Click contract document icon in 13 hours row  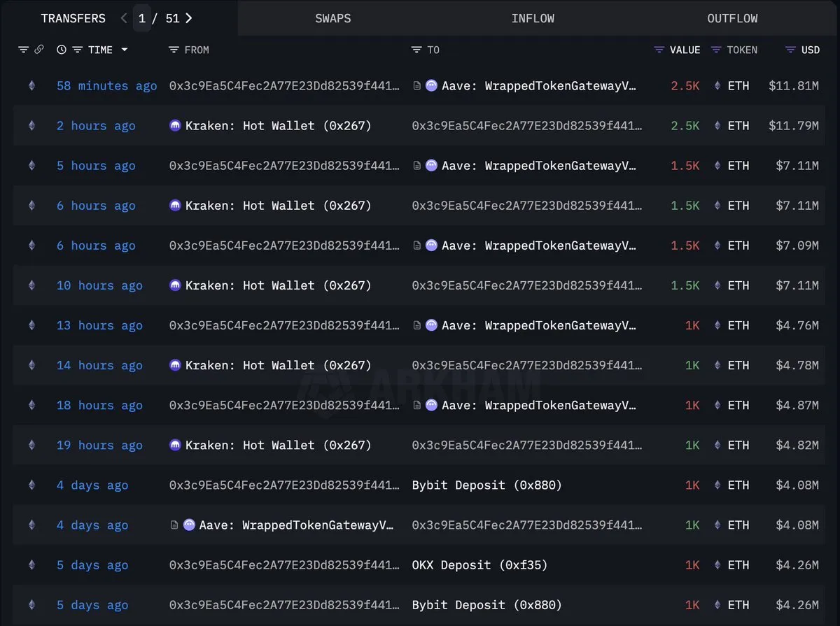pos(417,325)
